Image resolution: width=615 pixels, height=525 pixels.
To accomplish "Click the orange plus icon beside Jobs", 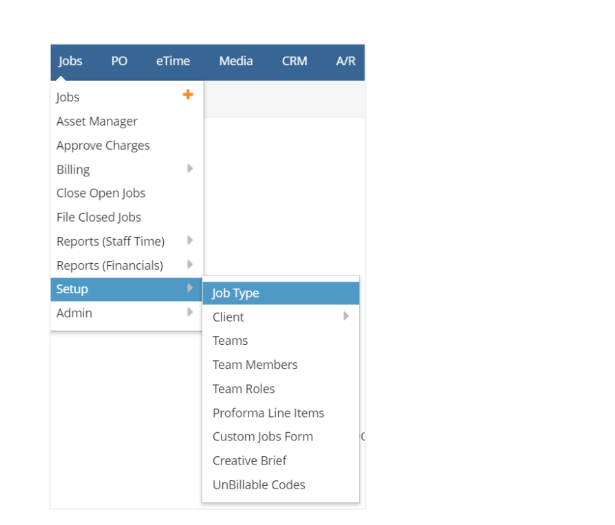I will pos(188,94).
